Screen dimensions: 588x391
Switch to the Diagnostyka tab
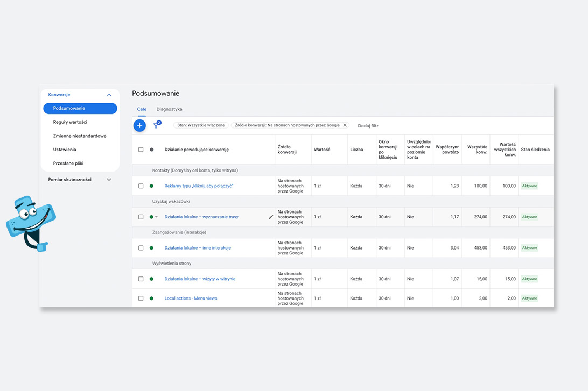[169, 109]
